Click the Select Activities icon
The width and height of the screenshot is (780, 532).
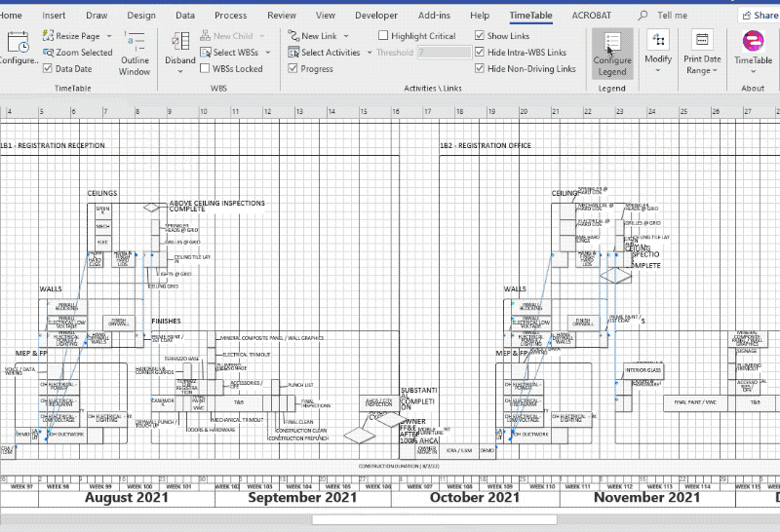tap(293, 53)
